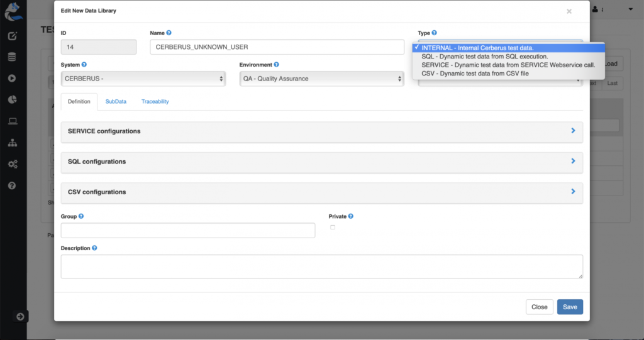This screenshot has height=340, width=644.
Task: Open the run execution play icon
Action: click(12, 78)
